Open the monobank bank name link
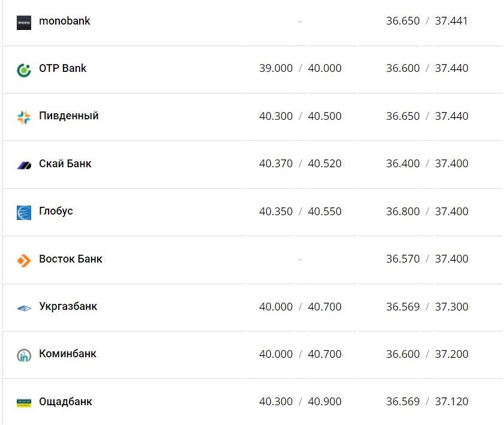Viewport: 504px width, 425px height. (x=65, y=21)
